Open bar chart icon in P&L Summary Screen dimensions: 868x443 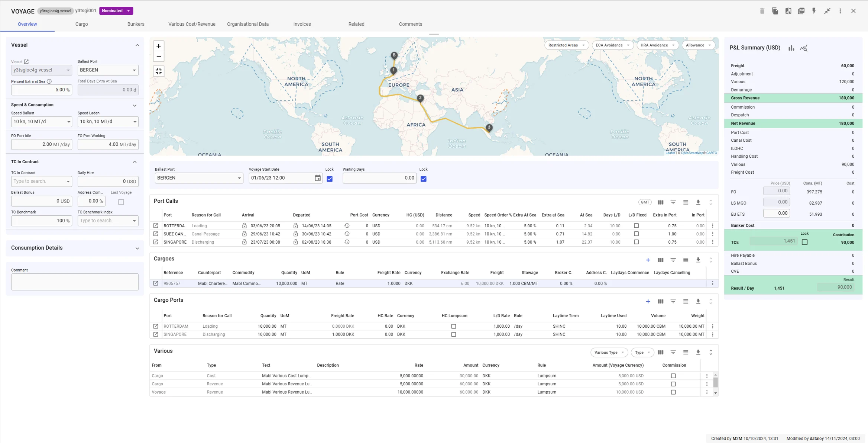tap(791, 48)
